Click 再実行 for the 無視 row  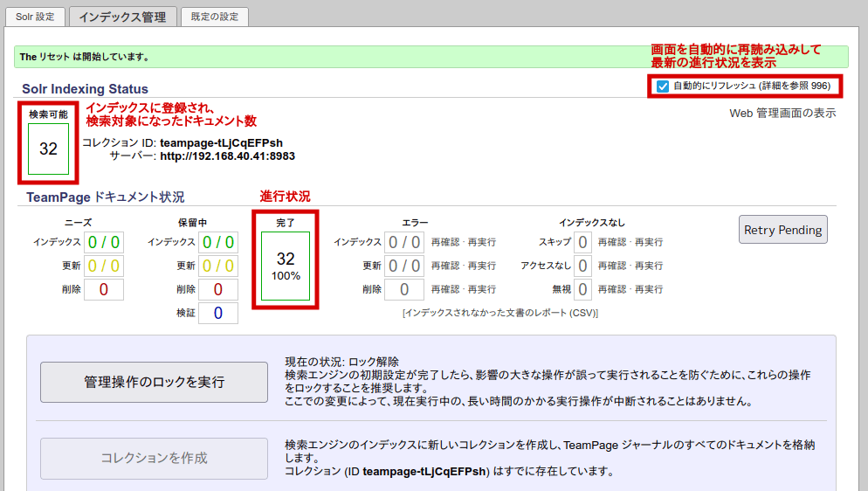(x=648, y=289)
